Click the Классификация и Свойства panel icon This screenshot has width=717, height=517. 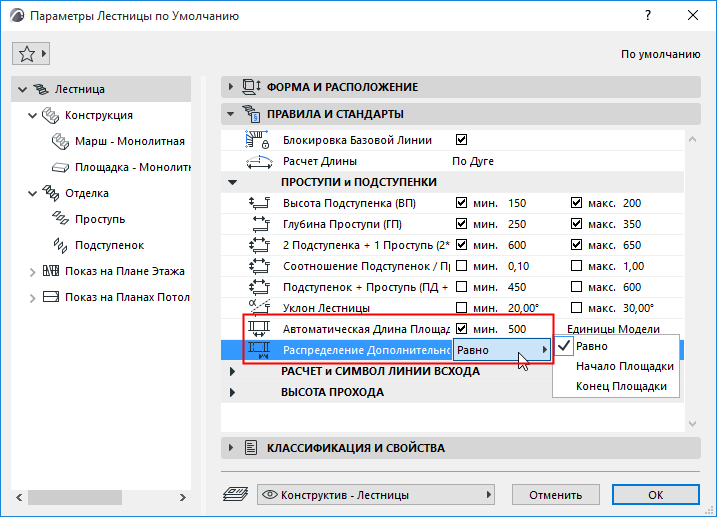click(251, 448)
